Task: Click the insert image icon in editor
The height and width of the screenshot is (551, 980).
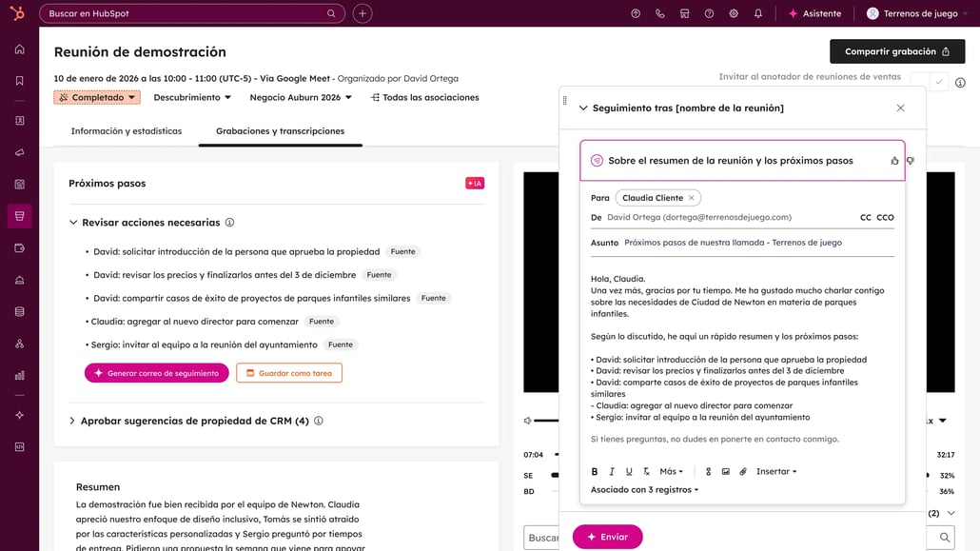Action: (725, 471)
